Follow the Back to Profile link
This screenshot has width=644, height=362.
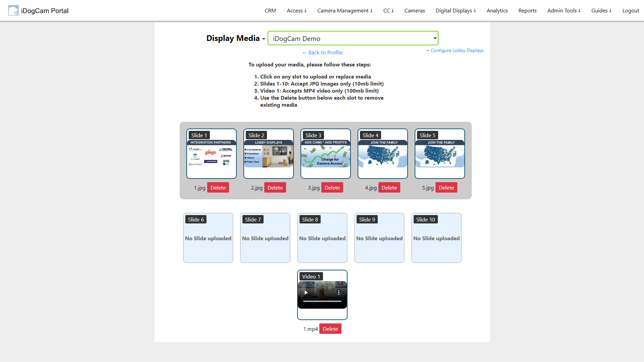[x=322, y=52]
